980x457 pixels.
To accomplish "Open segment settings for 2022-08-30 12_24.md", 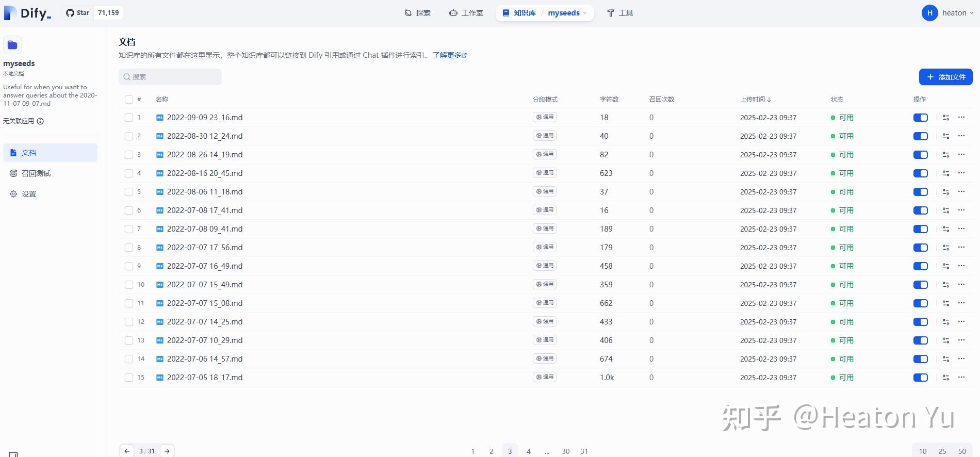I will (x=945, y=136).
